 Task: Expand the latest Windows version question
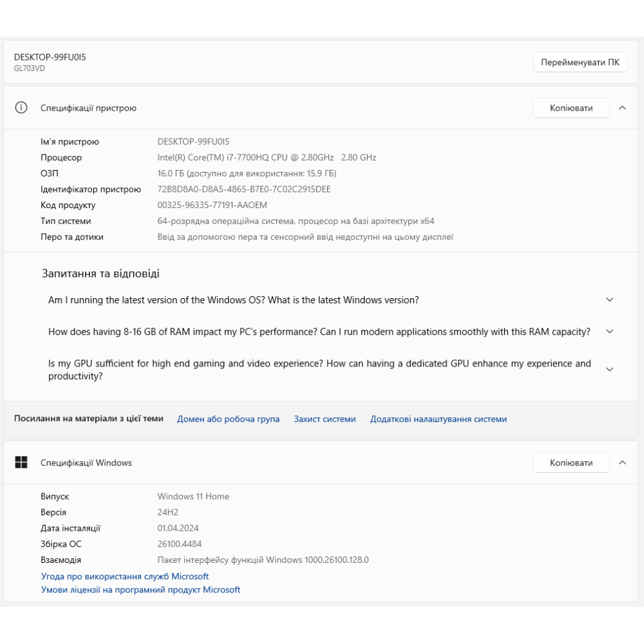tap(610, 300)
